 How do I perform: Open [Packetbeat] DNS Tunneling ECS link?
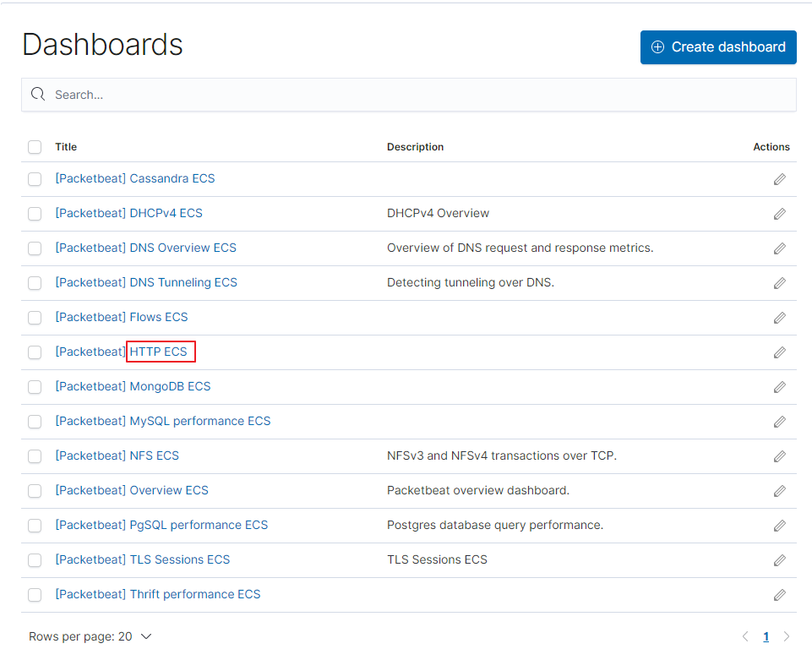[146, 283]
